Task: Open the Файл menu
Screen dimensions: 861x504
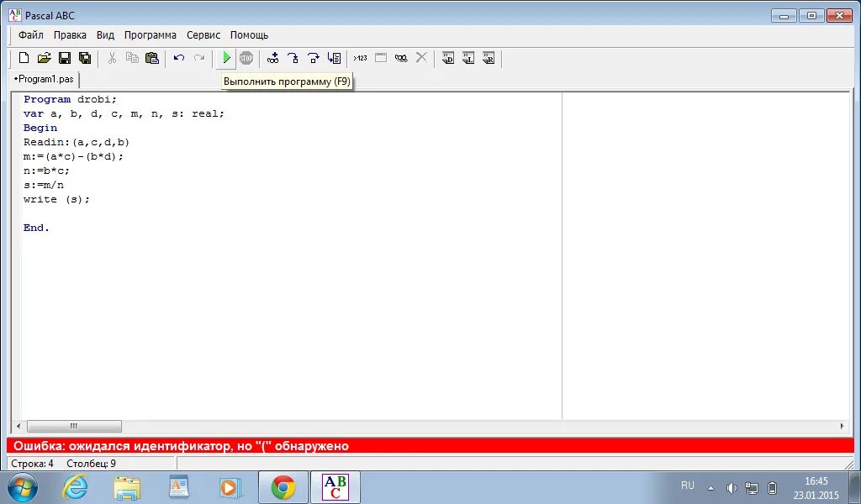Action: [31, 35]
